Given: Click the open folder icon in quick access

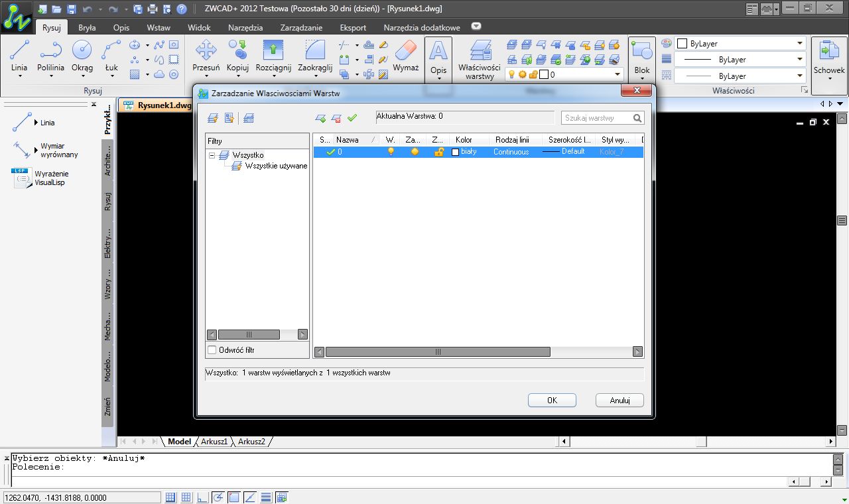Looking at the screenshot, I should (x=57, y=9).
